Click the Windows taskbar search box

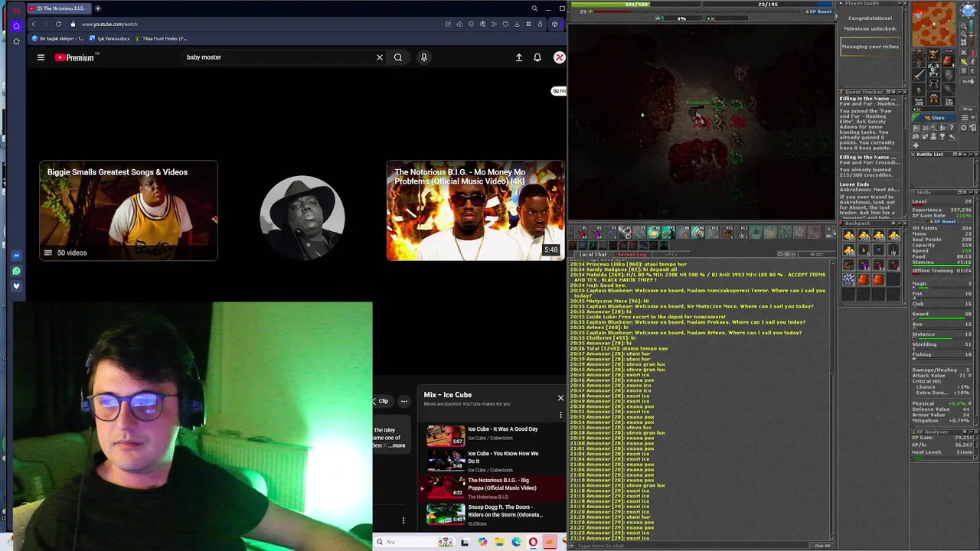[x=414, y=542]
